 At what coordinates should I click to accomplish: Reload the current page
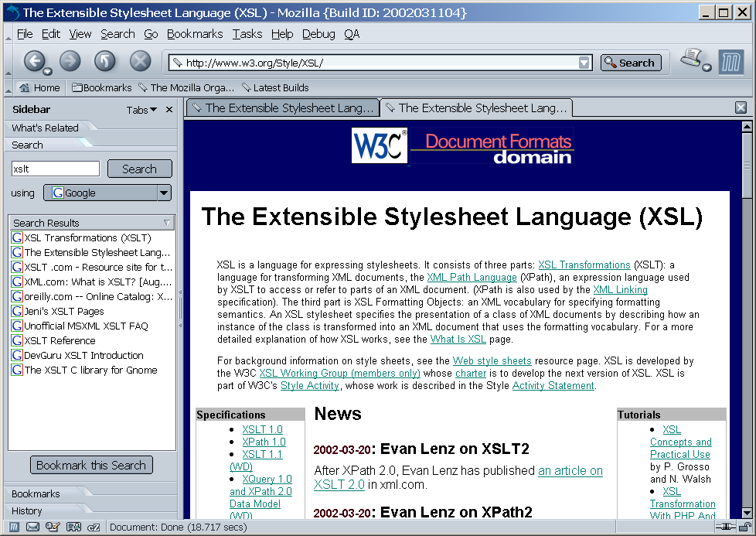(x=104, y=61)
